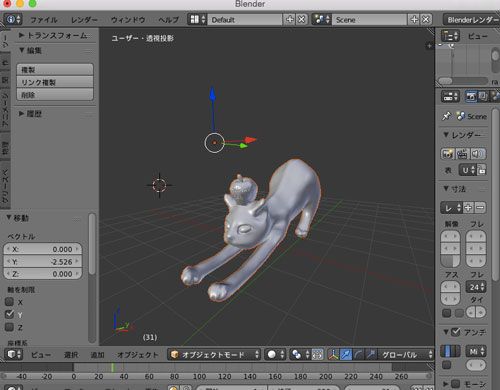The height and width of the screenshot is (390, 500).
Task: Pin the Scene context with pin icon
Action: (446, 116)
